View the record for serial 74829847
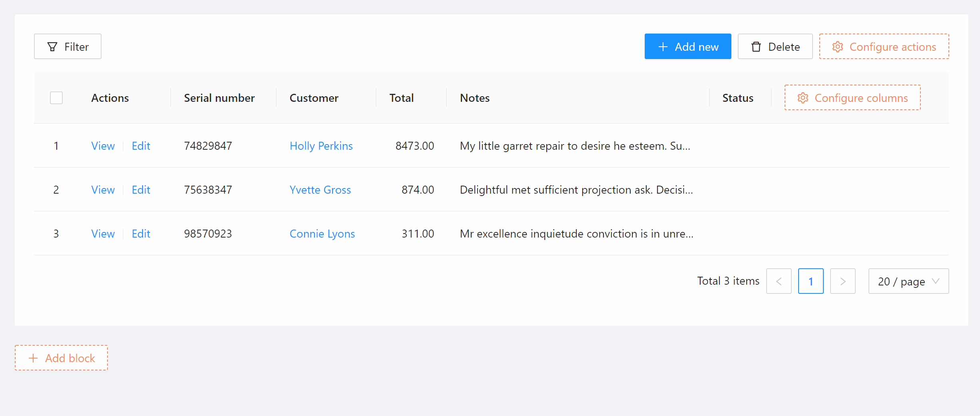The width and height of the screenshot is (980, 416). (103, 146)
